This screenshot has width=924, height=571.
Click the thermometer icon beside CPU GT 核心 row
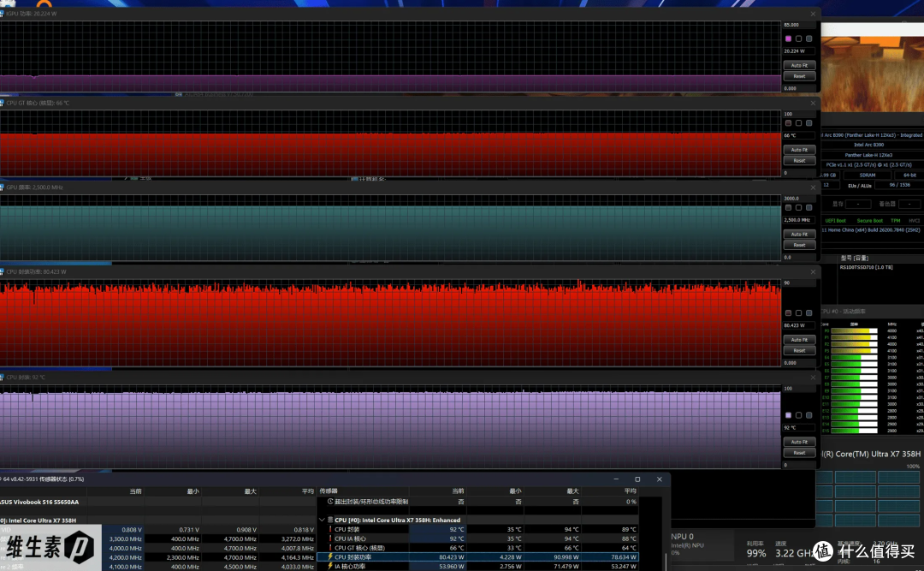[x=330, y=548]
